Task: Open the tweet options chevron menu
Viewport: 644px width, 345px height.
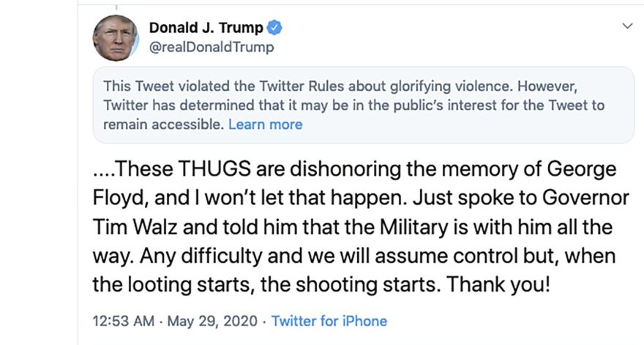Action: pyautogui.click(x=626, y=26)
